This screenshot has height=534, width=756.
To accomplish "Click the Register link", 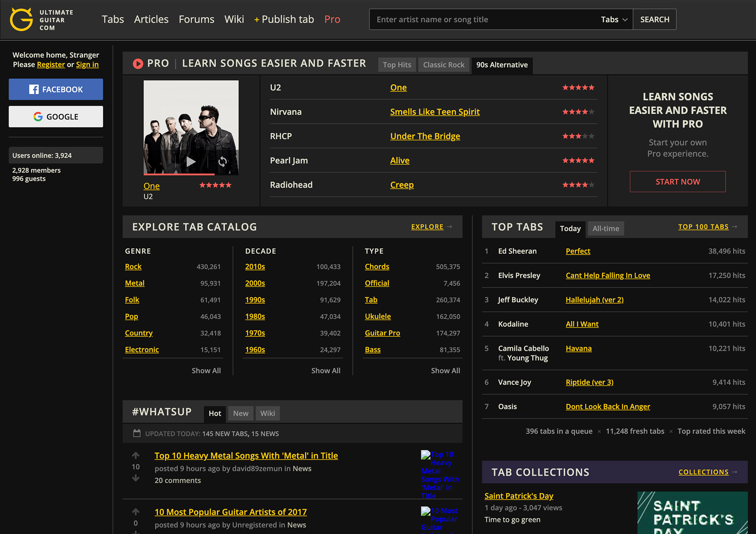I will click(51, 65).
